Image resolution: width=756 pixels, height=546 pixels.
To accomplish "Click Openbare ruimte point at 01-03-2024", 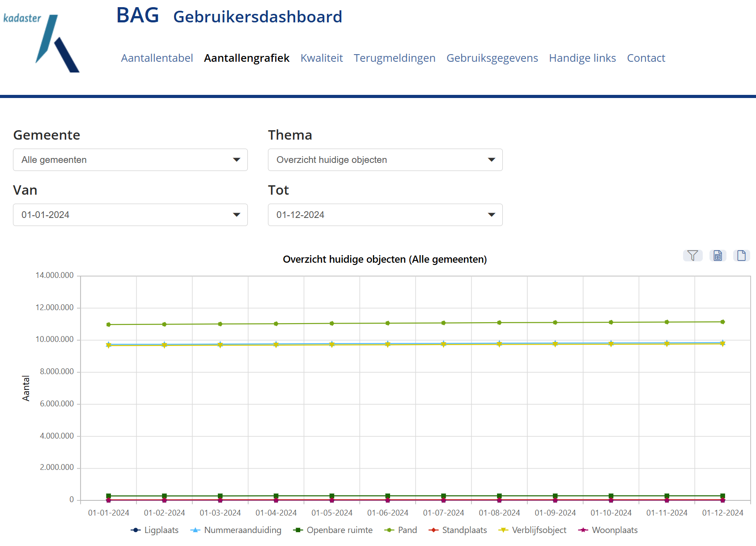I will [x=220, y=496].
